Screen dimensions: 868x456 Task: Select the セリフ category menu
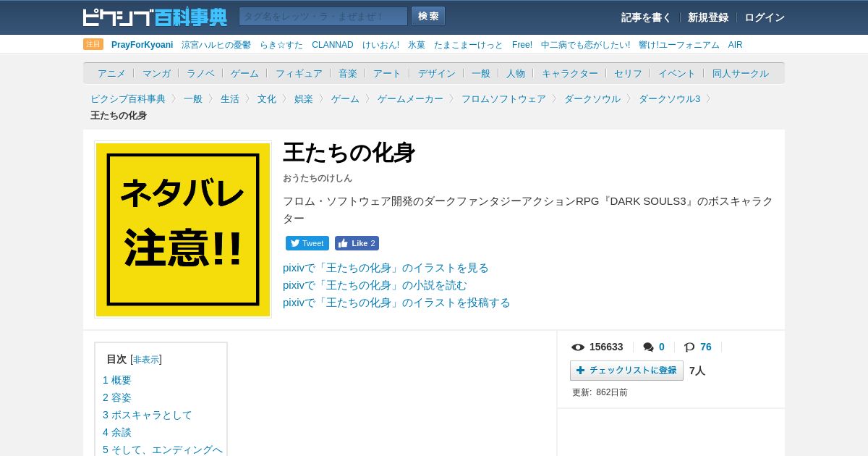point(628,73)
